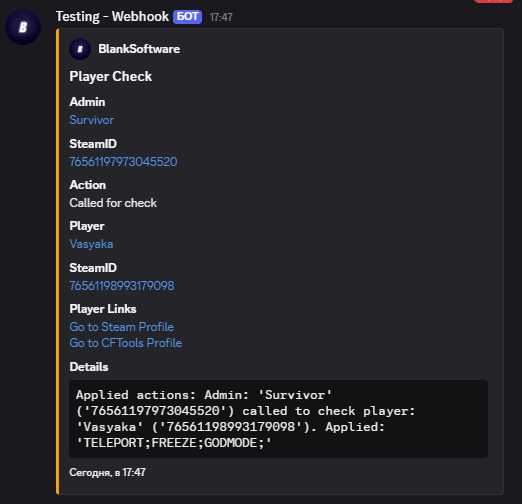Click Go to Steam Profile link
This screenshot has height=504, width=522.
[121, 327]
